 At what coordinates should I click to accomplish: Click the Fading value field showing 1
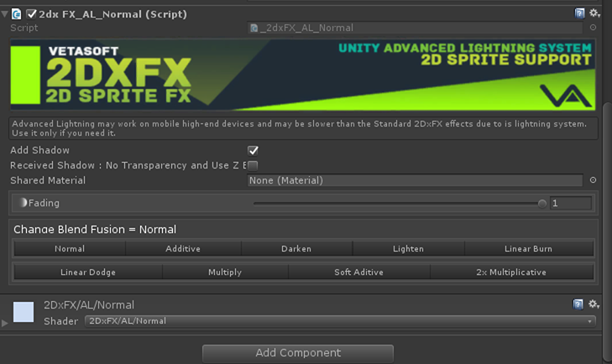[571, 203]
